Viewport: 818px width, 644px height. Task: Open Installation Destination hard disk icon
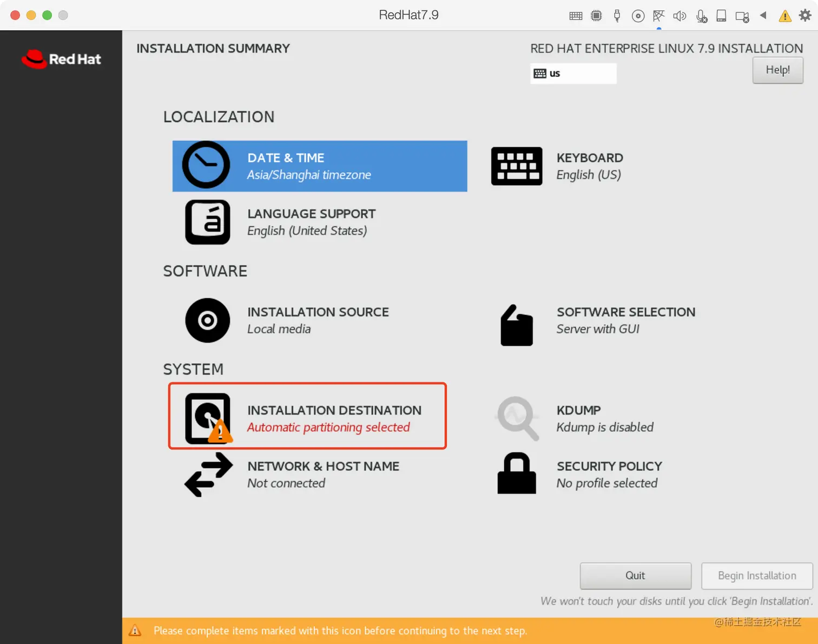point(209,418)
